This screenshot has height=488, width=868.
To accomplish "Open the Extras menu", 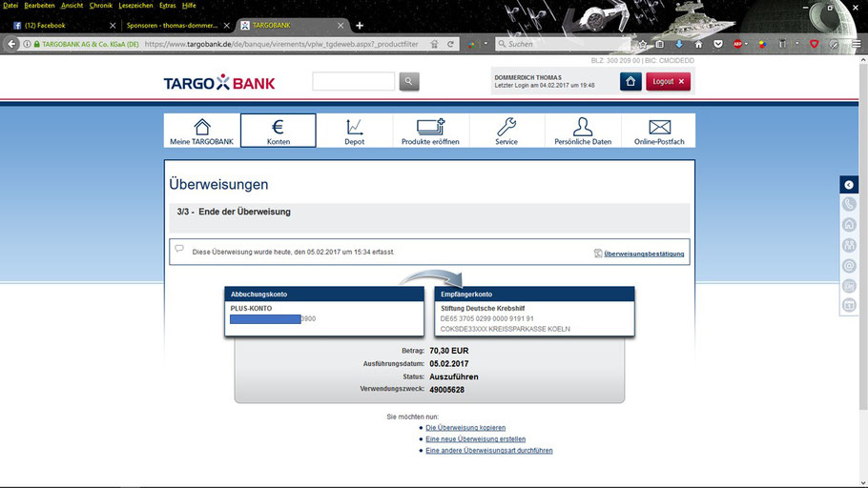I will tap(168, 5).
